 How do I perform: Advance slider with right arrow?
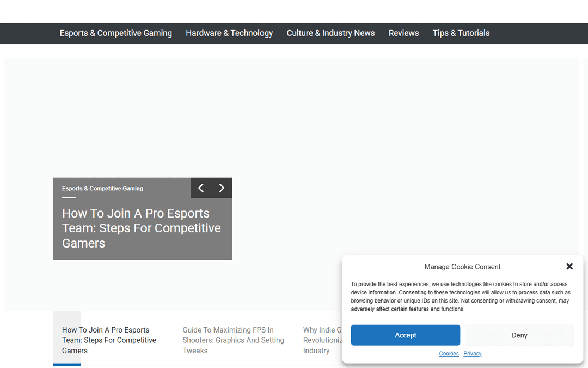[222, 188]
